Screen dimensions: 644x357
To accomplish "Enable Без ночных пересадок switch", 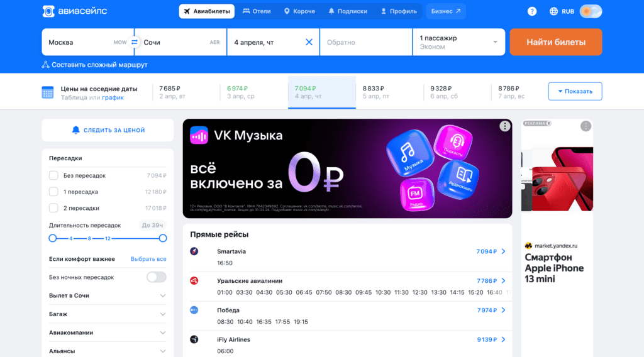I will click(157, 277).
